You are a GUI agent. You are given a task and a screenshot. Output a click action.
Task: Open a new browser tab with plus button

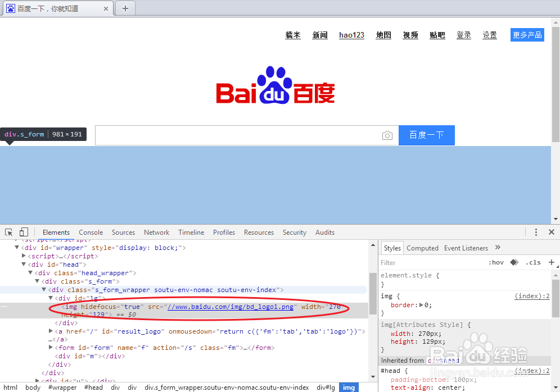coord(125,8)
